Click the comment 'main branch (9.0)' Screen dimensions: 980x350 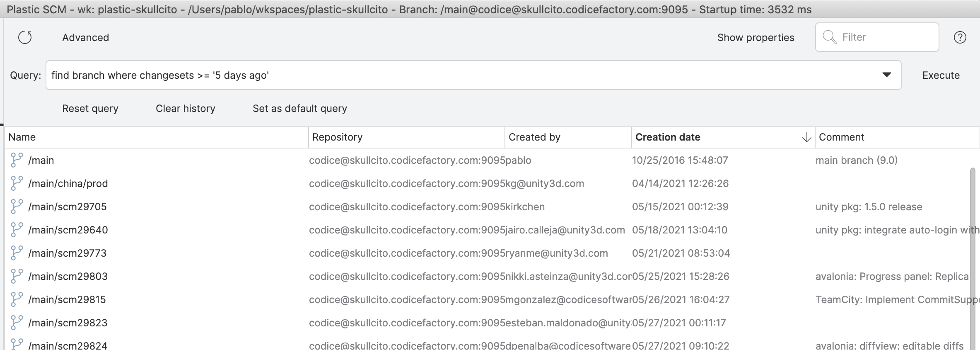point(857,160)
